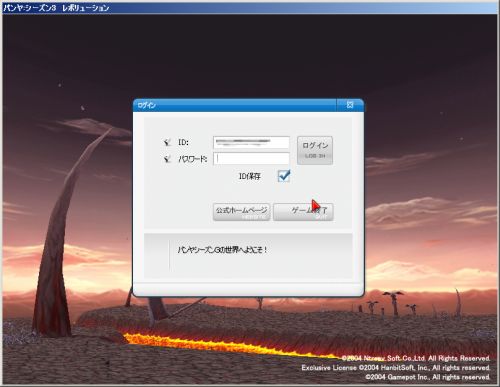500x387 pixels.
Task: Open the 公式ホームページ button
Action: [x=241, y=212]
